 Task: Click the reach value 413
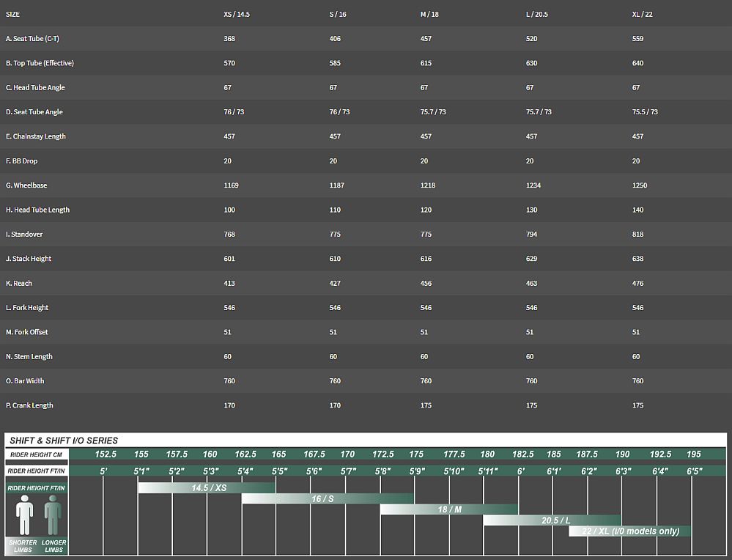[229, 283]
